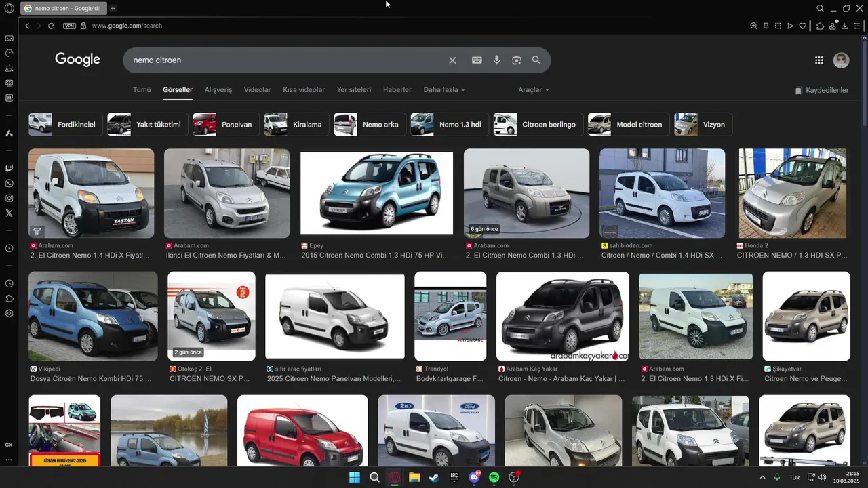
Task: Open Spotify from the taskbar
Action: pos(494,477)
